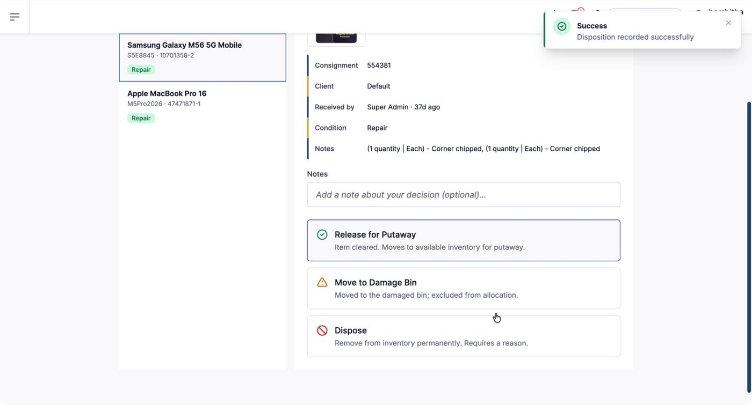This screenshot has height=405, width=752.
Task: Select Apple MacBook Pro 16 item
Action: (x=202, y=106)
